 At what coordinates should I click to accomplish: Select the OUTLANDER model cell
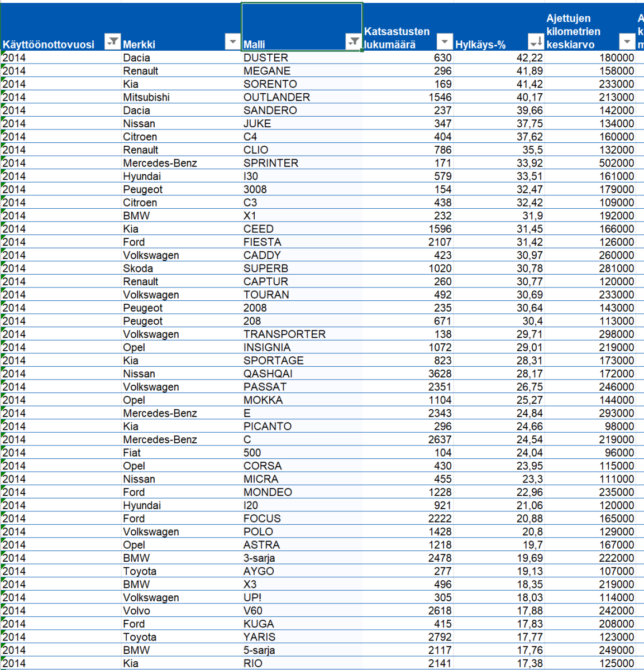[x=302, y=97]
